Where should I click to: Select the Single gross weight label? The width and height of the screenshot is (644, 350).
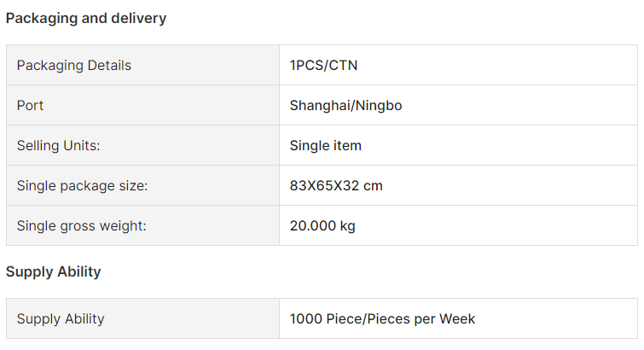click(x=81, y=226)
